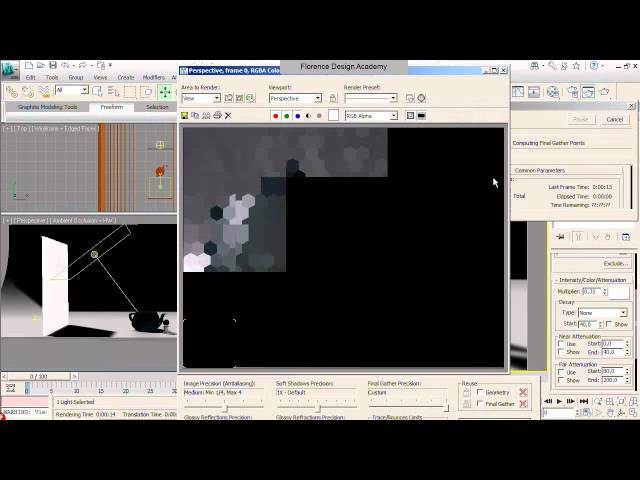This screenshot has width=640, height=480.
Task: Click the Multiplier value field
Action: point(592,291)
